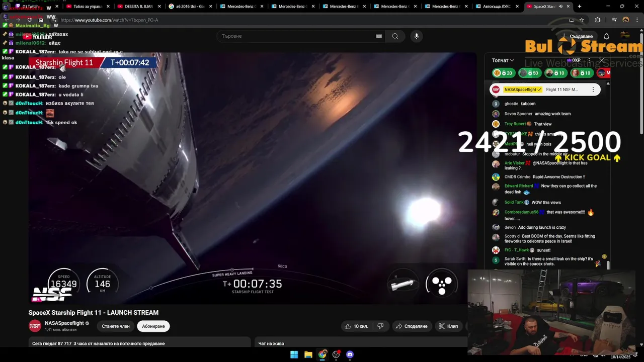Click the video title text
Screen dimensions: 644x362
[94, 313]
